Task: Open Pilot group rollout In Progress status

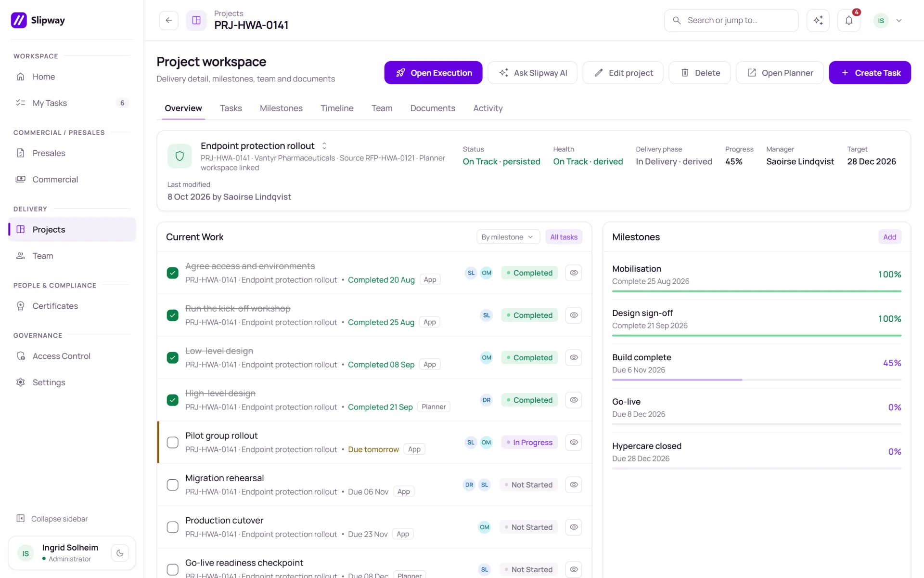Action: [529, 442]
